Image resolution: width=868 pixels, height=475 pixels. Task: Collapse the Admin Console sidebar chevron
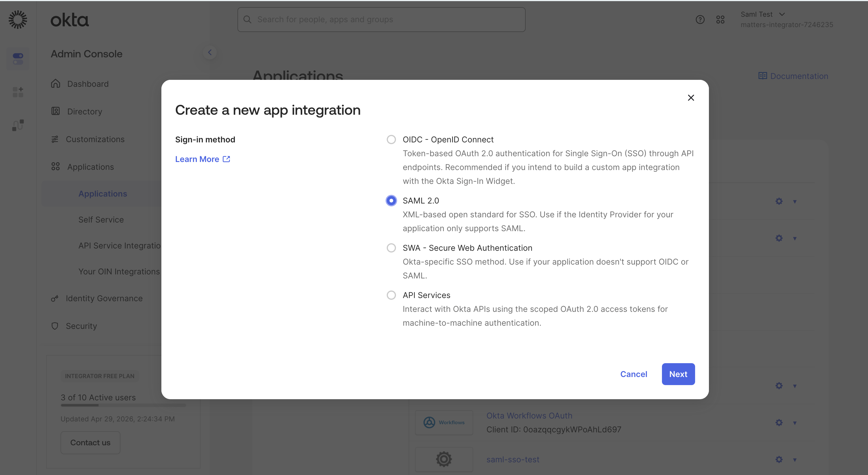tap(210, 52)
